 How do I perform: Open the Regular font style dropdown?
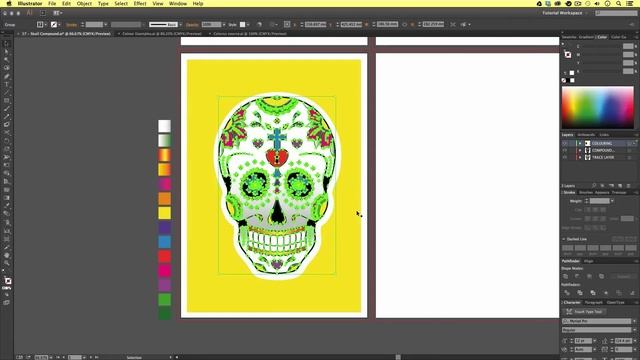[634, 330]
